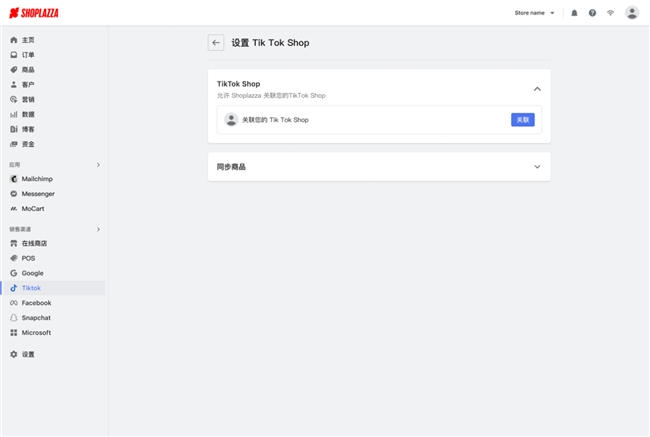This screenshot has width=650, height=437.
Task: Open the user profile avatar
Action: click(x=632, y=13)
